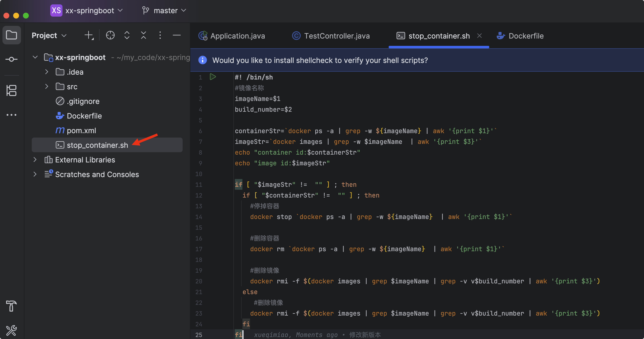Viewport: 644px width, 339px height.
Task: Click the 'docker rm' command on line 17
Action: [267, 249]
